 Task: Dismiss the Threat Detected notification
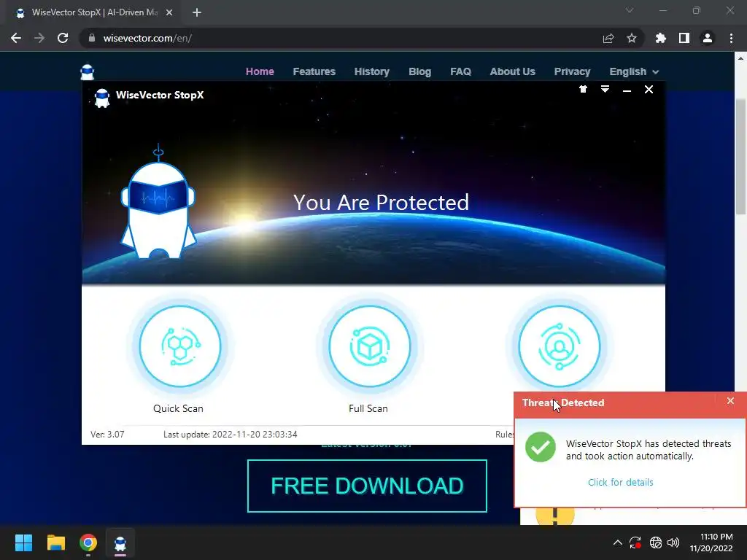click(x=730, y=401)
